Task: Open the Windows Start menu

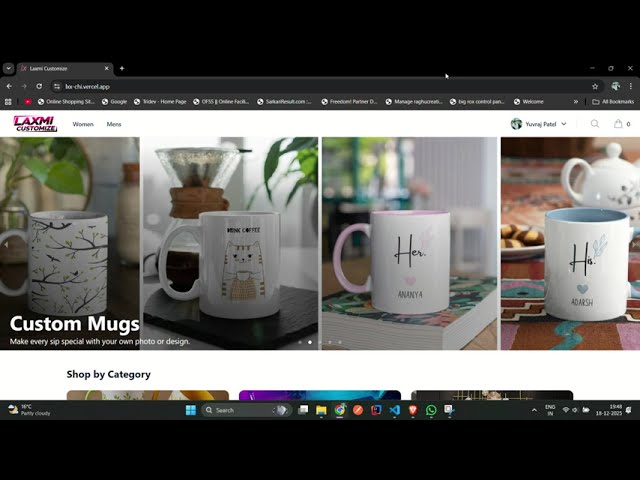Action: (191, 410)
